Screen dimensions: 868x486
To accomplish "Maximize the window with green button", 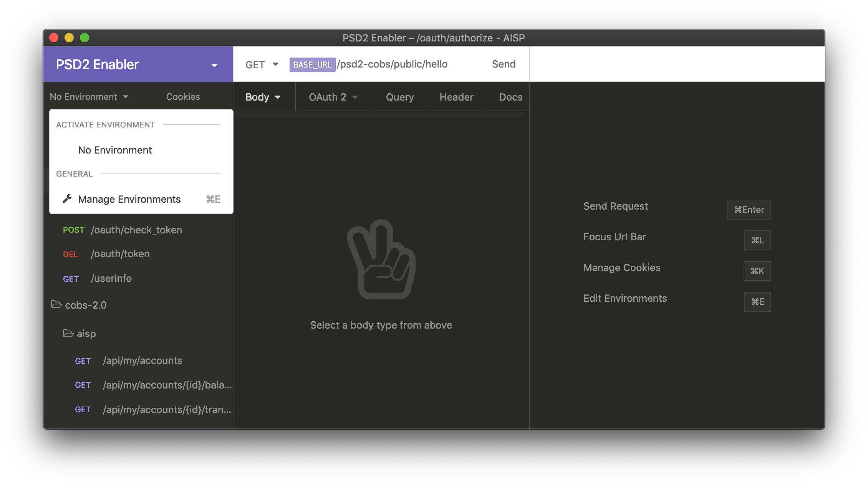I will tap(84, 38).
